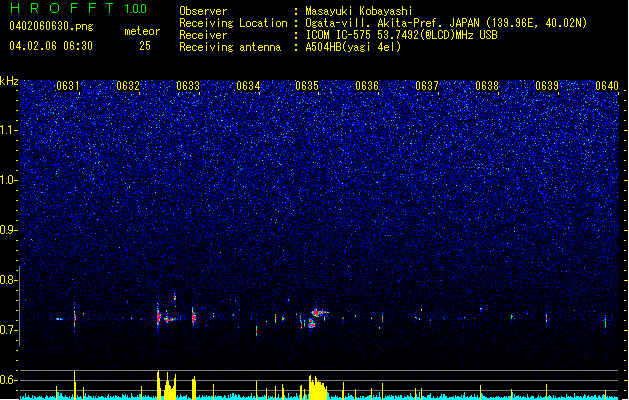Image resolution: width=629 pixels, height=400 pixels.
Task: Click the HROFFT title text
Action: [x=62, y=8]
